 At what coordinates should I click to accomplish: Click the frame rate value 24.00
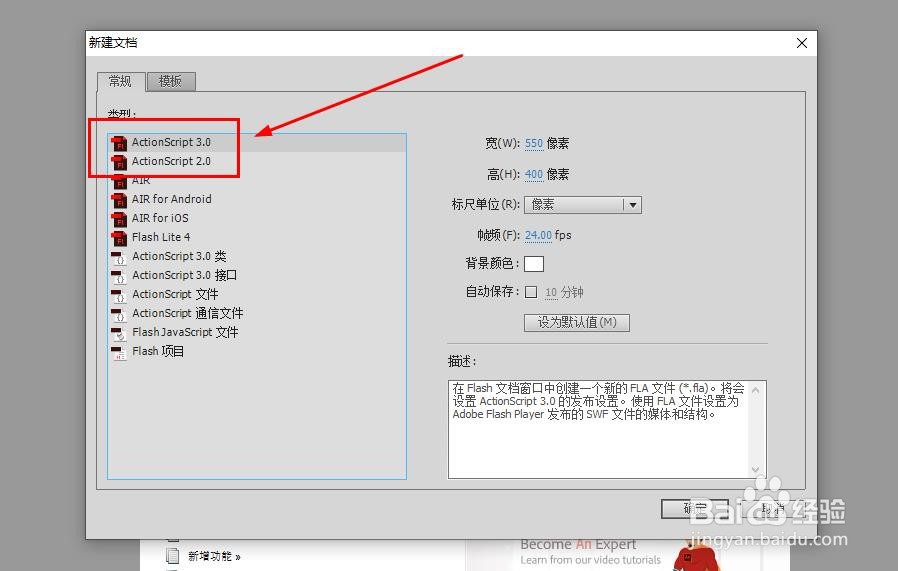(x=538, y=235)
